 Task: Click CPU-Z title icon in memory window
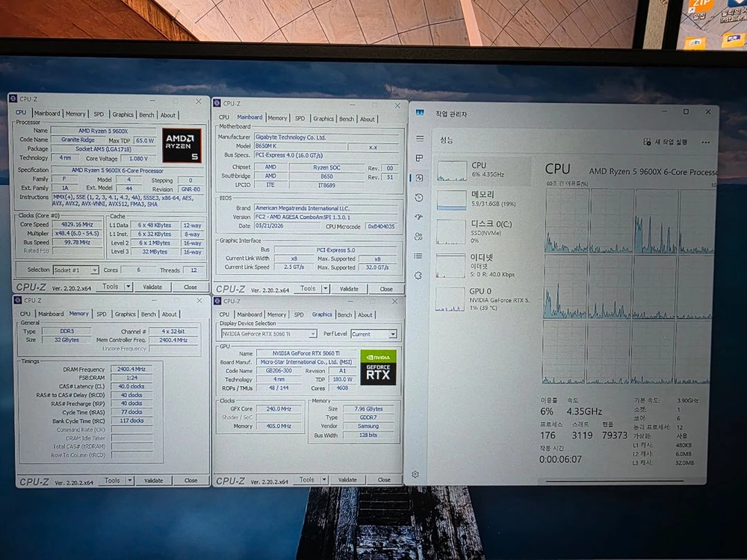point(18,300)
